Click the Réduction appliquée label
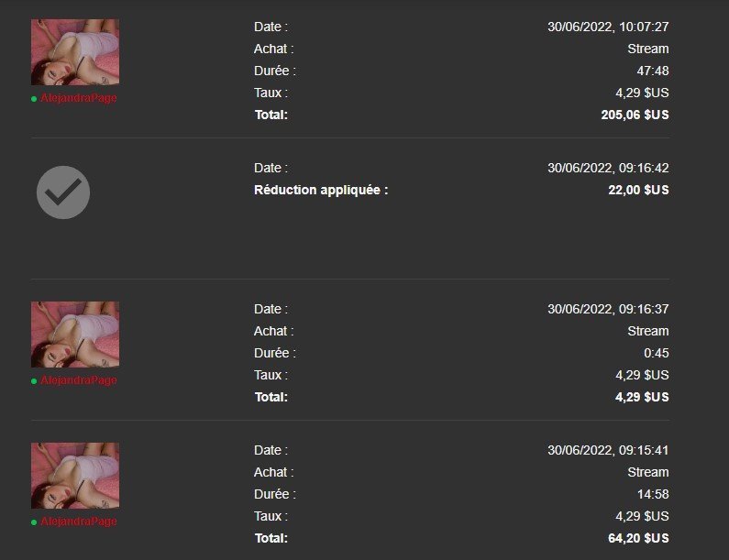This screenshot has height=560, width=729. pyautogui.click(x=321, y=190)
